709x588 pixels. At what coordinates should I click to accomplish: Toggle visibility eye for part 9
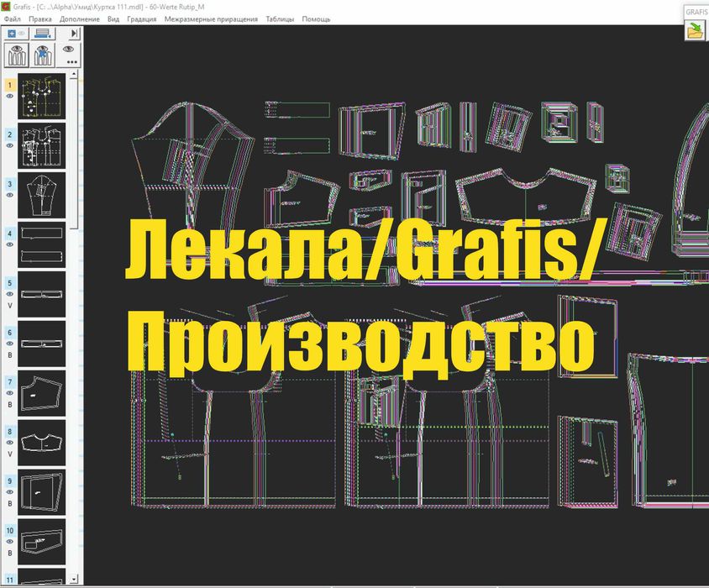click(10, 492)
